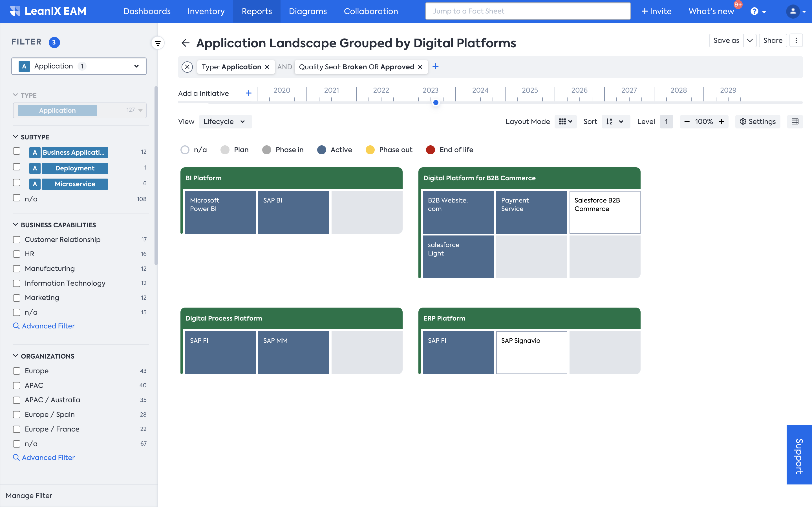The width and height of the screenshot is (812, 507).
Task: Tick the Europe / Spain organization checkbox
Action: tap(16, 414)
